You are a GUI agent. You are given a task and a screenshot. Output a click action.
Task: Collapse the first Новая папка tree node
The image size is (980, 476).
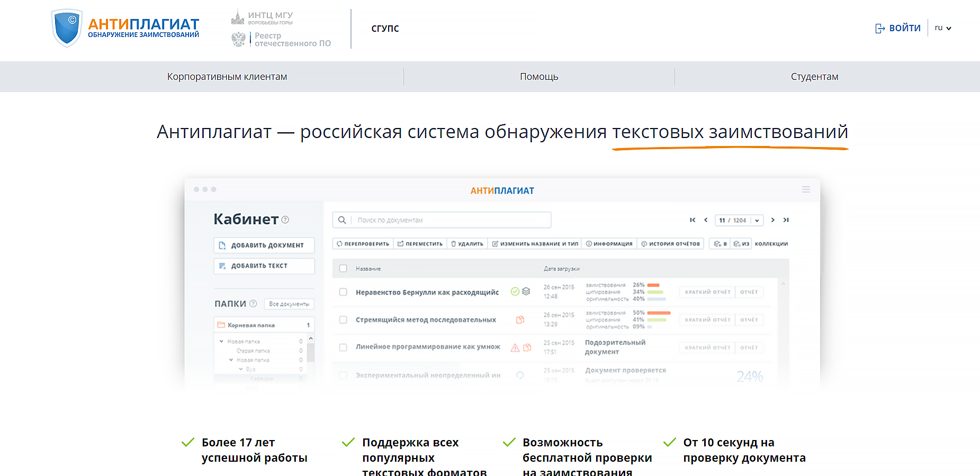tap(221, 341)
